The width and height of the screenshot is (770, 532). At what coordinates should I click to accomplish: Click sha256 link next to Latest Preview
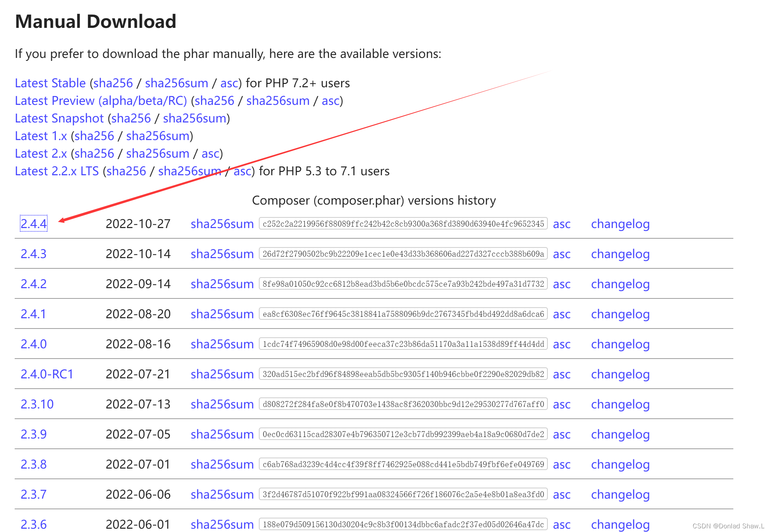pos(214,101)
